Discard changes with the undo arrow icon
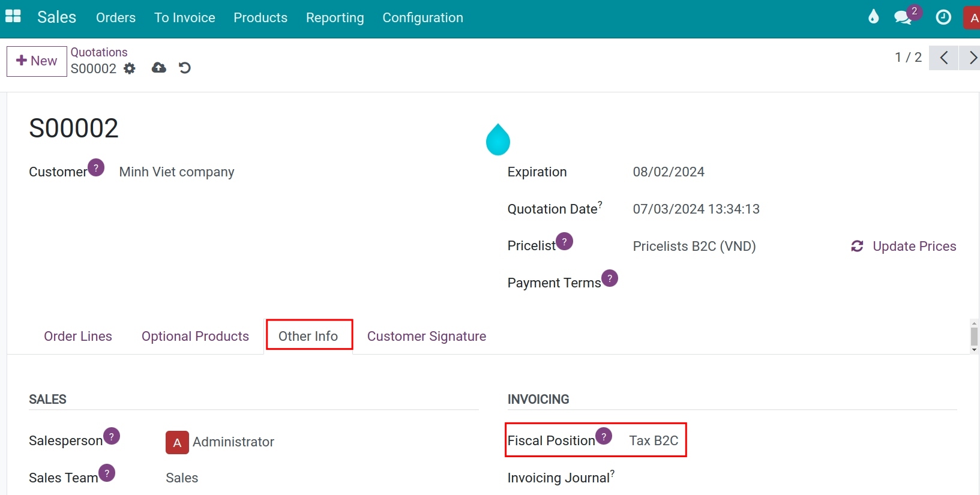This screenshot has height=495, width=980. [x=185, y=68]
